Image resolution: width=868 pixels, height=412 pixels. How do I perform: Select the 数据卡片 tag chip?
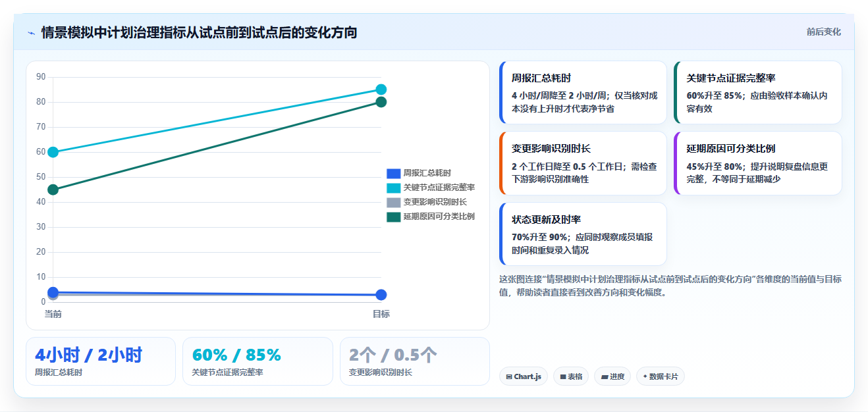pos(661,376)
